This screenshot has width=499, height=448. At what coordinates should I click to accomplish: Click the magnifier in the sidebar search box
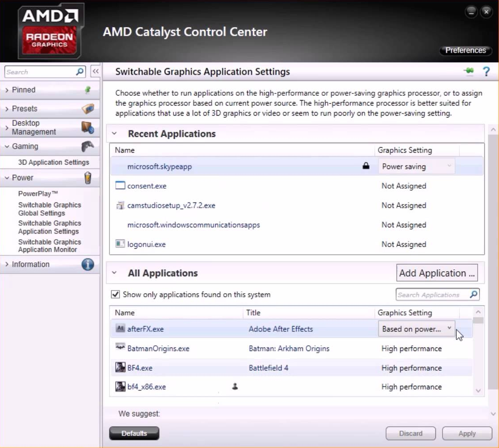(80, 72)
